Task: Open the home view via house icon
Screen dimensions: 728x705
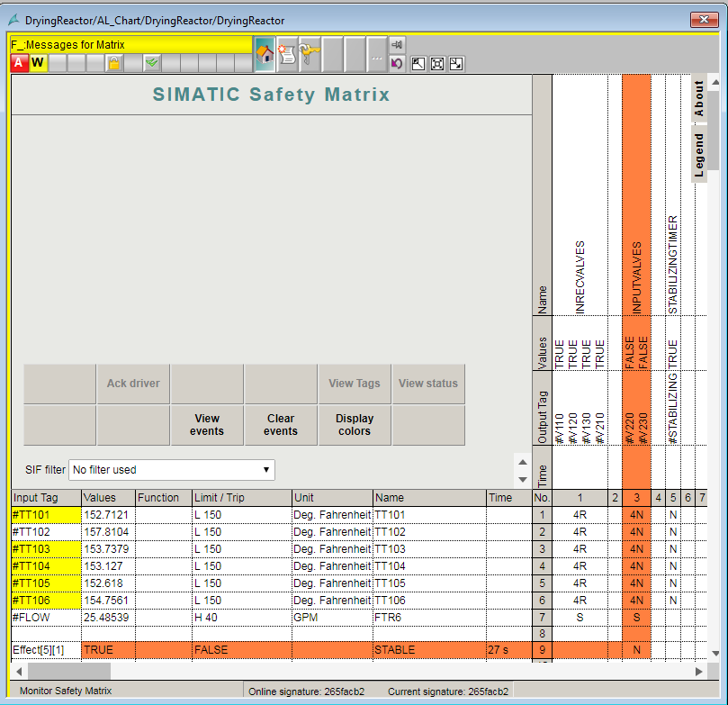Action: click(265, 54)
